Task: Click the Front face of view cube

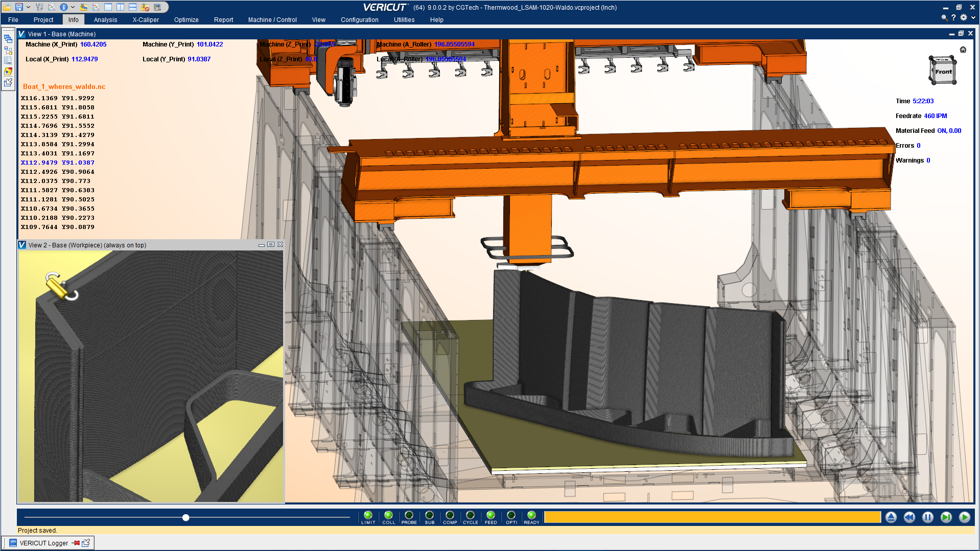Action: click(943, 72)
